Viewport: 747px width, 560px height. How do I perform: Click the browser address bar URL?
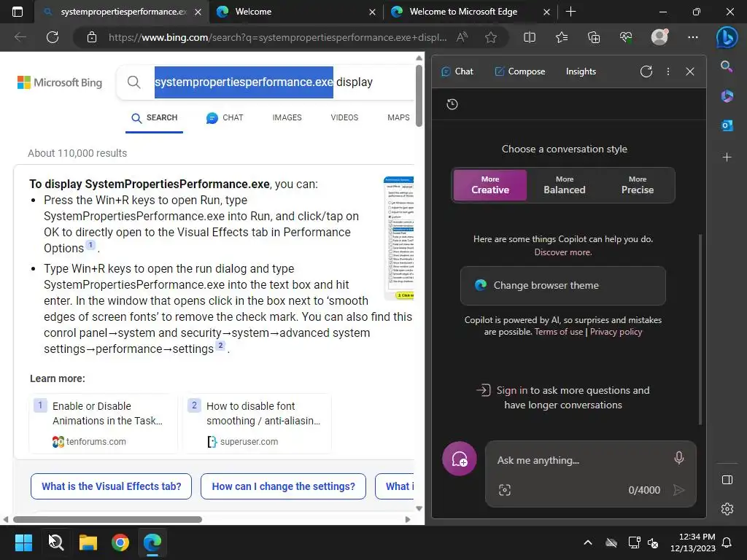(x=277, y=37)
